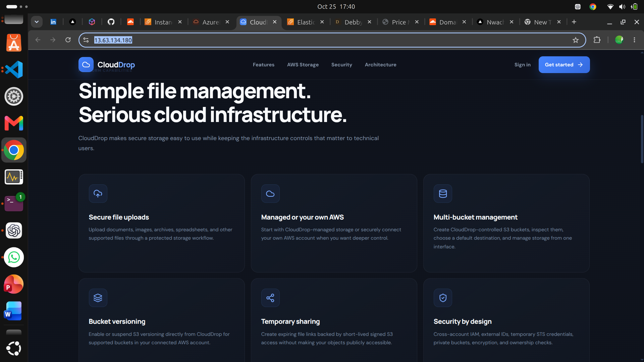This screenshot has width=644, height=362.
Task: Open the Chrome profile avatar
Action: (x=619, y=40)
